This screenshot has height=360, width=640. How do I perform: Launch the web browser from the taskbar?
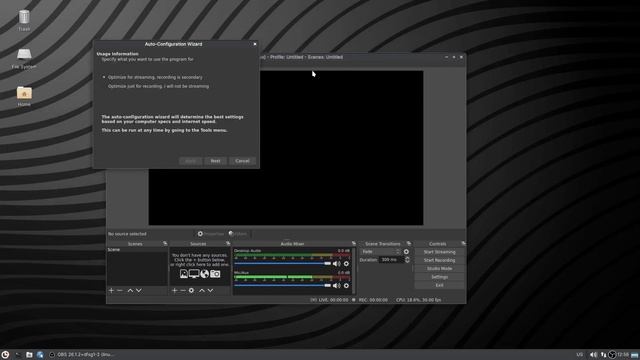(x=40, y=355)
